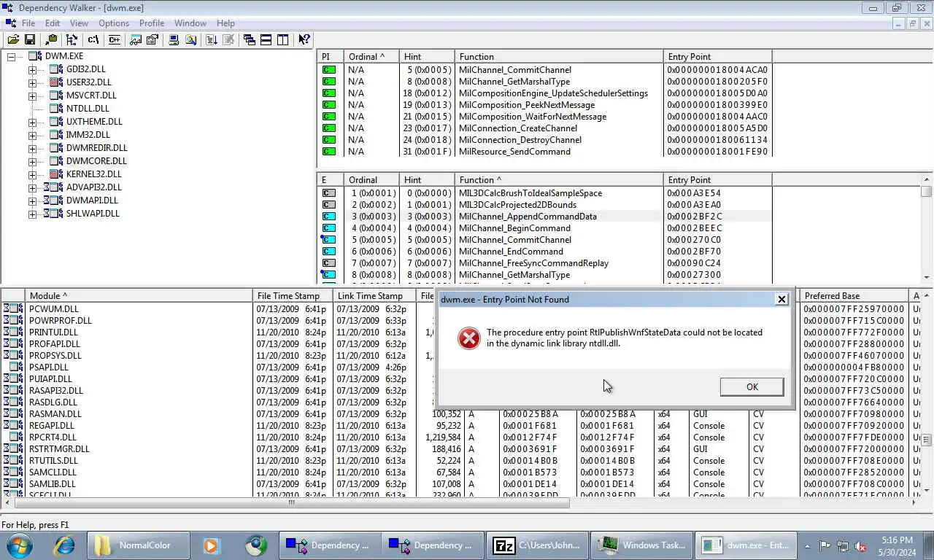Show hidden tray icons arrow
This screenshot has width=934, height=560.
tap(807, 546)
